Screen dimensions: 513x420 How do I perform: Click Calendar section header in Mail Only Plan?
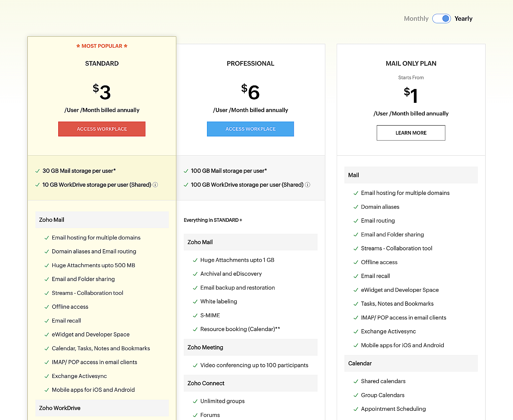[411, 363]
